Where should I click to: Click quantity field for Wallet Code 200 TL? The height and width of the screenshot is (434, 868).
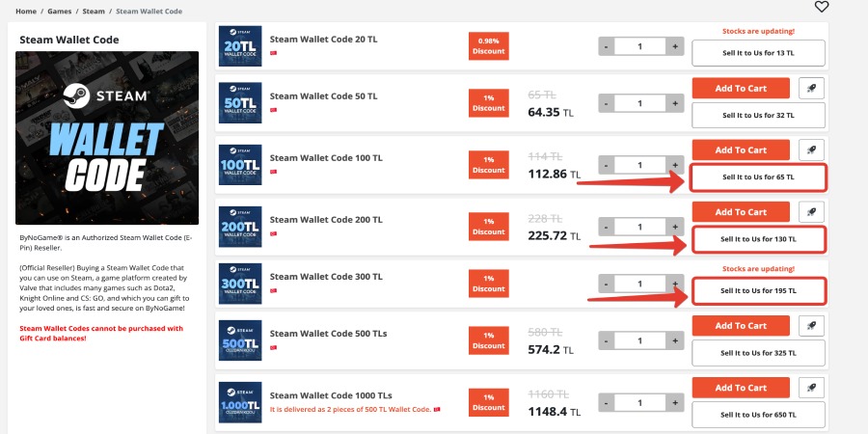pyautogui.click(x=639, y=227)
